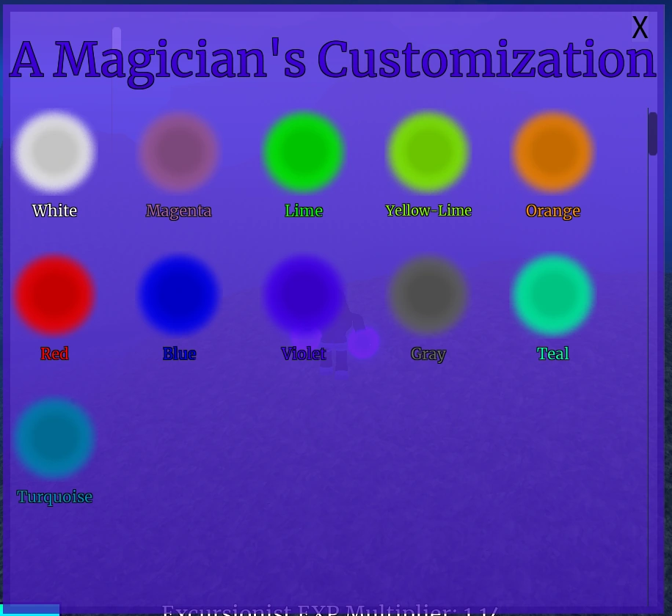Viewport: 672px width, 616px height.
Task: Click the Teal label text
Action: (553, 353)
